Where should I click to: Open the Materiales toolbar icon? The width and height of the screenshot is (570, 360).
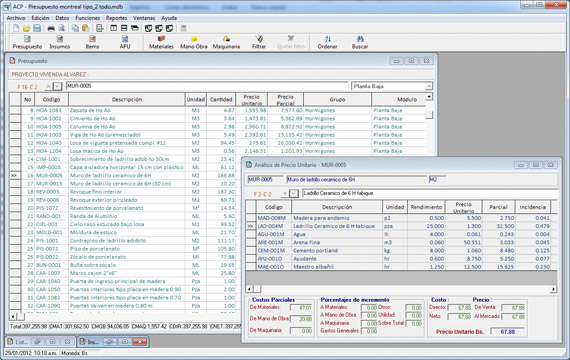click(161, 42)
